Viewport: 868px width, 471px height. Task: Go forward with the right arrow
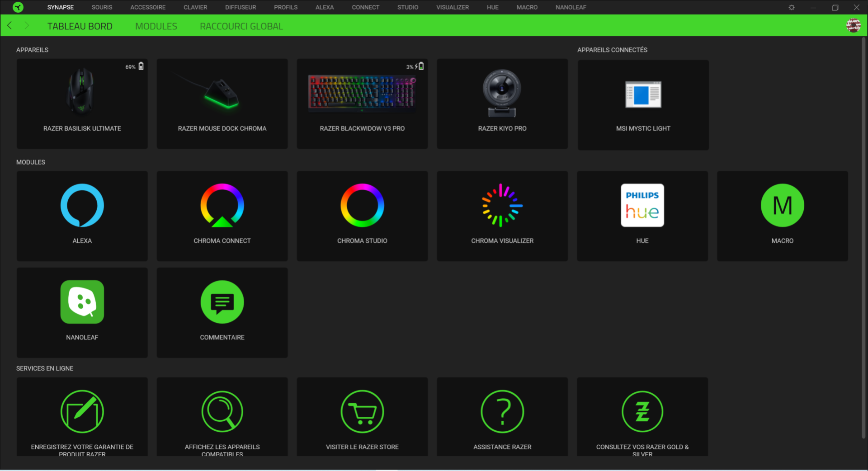[x=26, y=25]
